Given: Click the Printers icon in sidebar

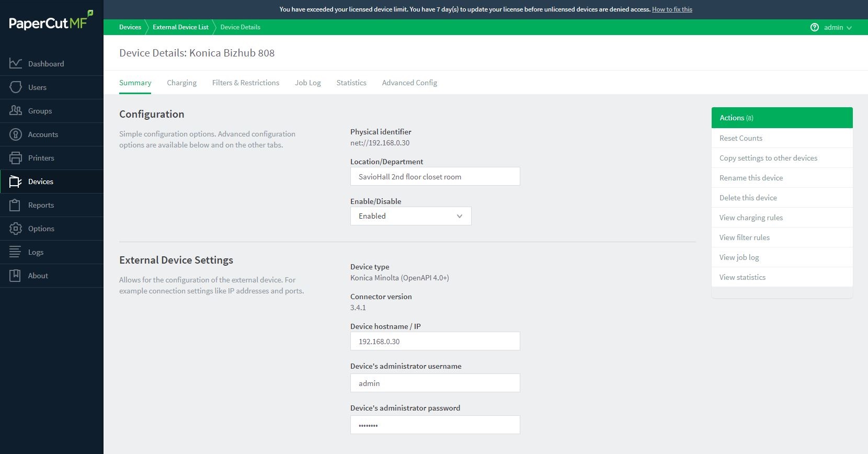Looking at the screenshot, I should point(16,157).
